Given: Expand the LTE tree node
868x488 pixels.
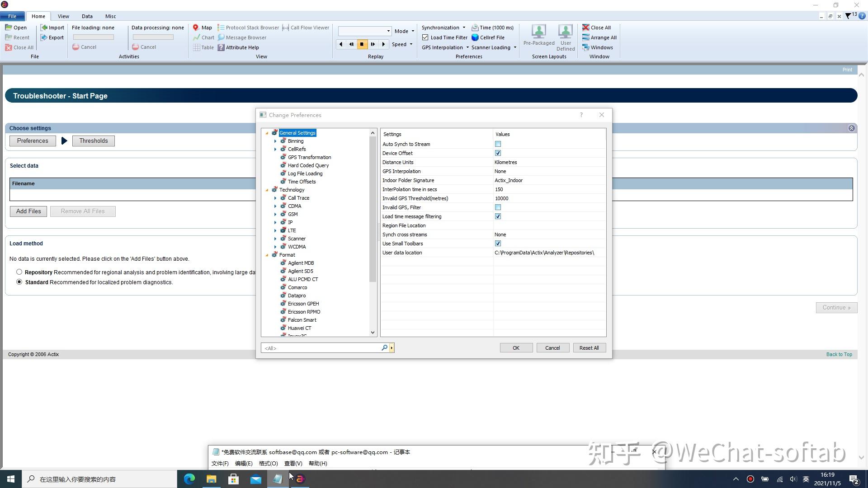Looking at the screenshot, I should pyautogui.click(x=275, y=230).
